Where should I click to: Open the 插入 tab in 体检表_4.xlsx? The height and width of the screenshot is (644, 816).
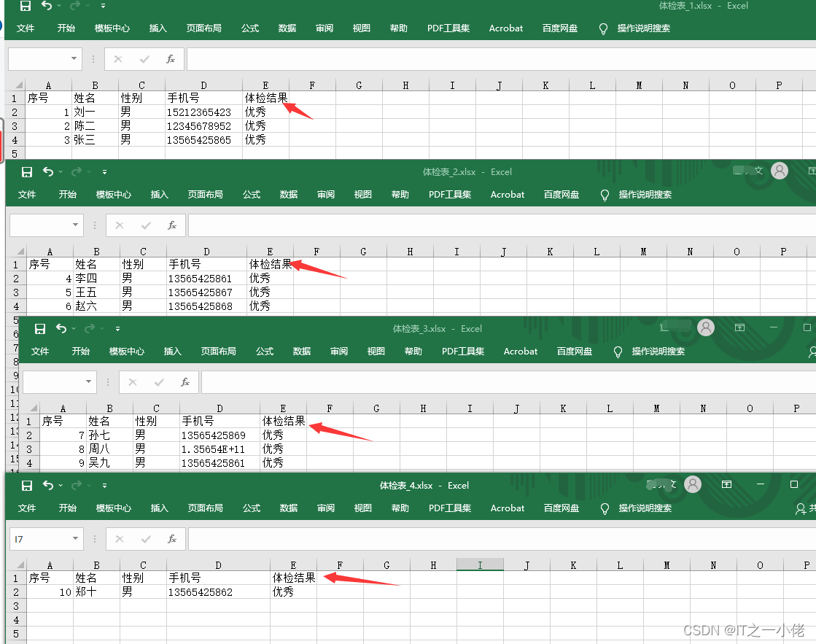coord(159,508)
